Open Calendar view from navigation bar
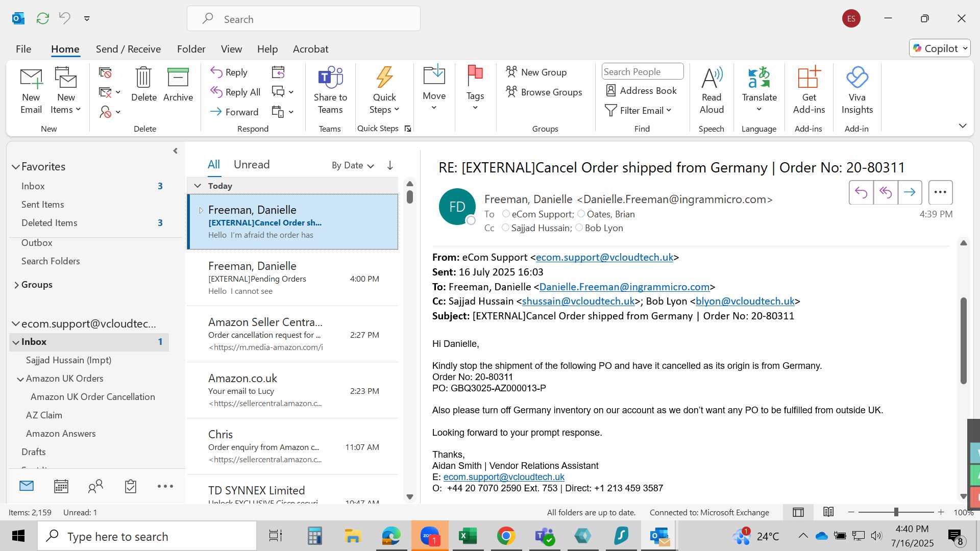This screenshot has height=551, width=980. (61, 486)
